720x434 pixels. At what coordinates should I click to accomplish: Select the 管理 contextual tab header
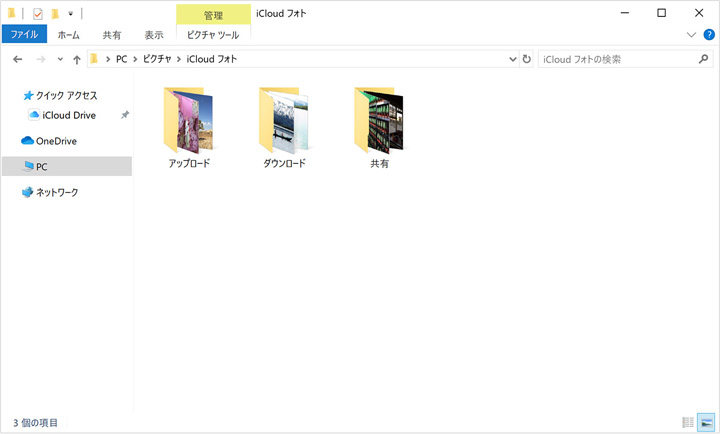click(214, 15)
